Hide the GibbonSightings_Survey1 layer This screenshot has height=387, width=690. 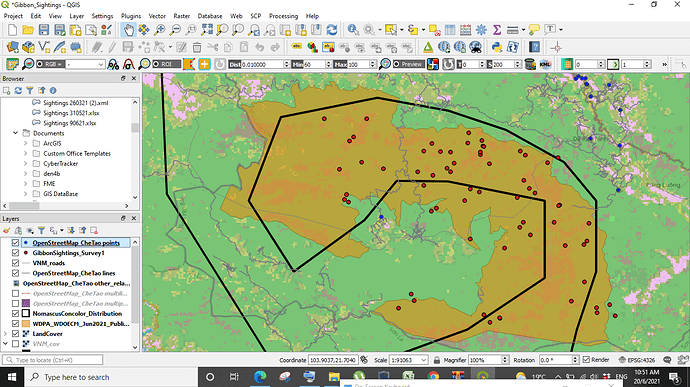(15, 253)
